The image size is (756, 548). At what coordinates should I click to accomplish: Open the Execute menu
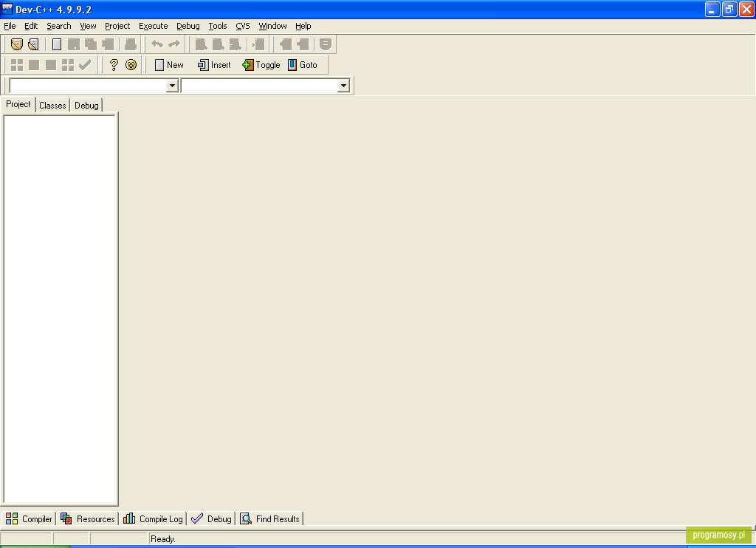click(x=154, y=26)
